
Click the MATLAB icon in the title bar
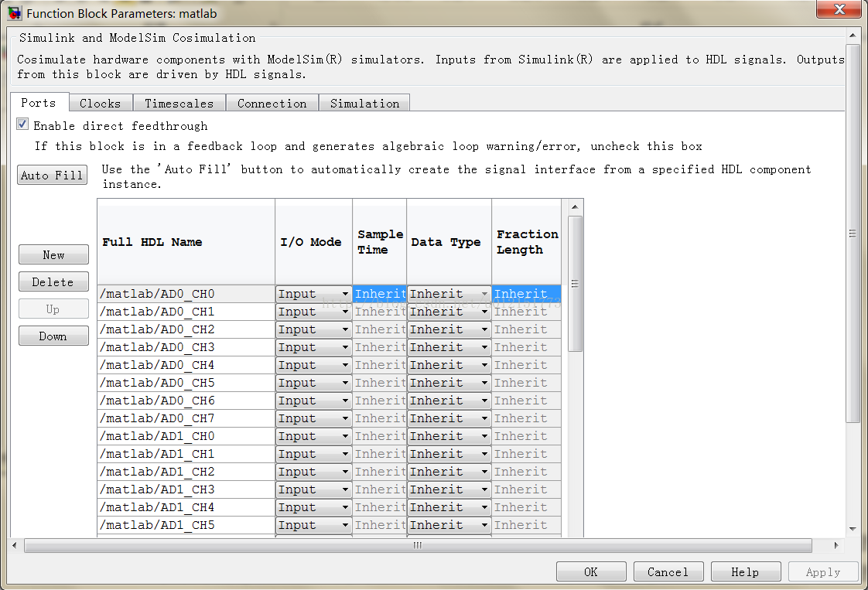15,12
